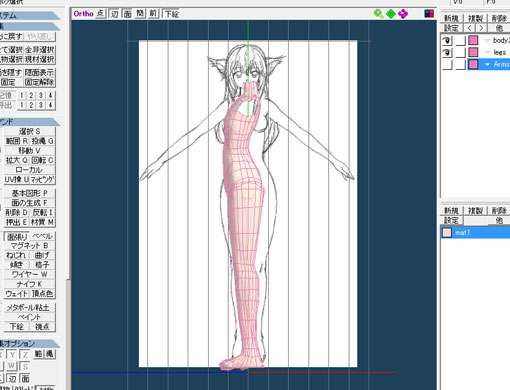
Task: Collapse the legs object tree arrow
Action: 487,52
